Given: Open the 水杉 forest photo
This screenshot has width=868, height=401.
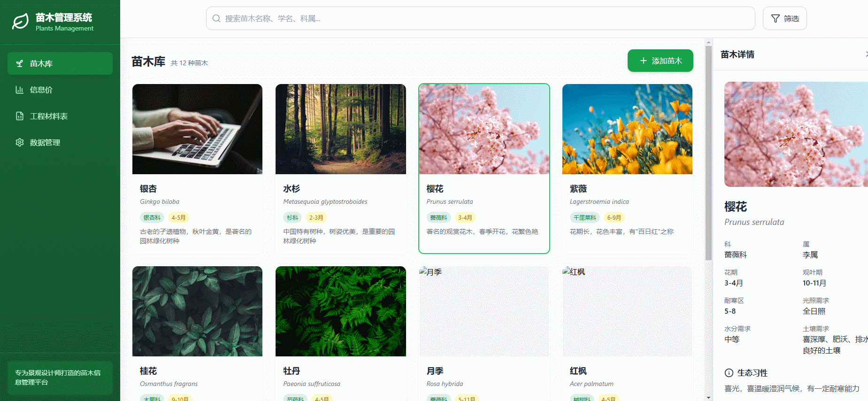Looking at the screenshot, I should pos(341,129).
